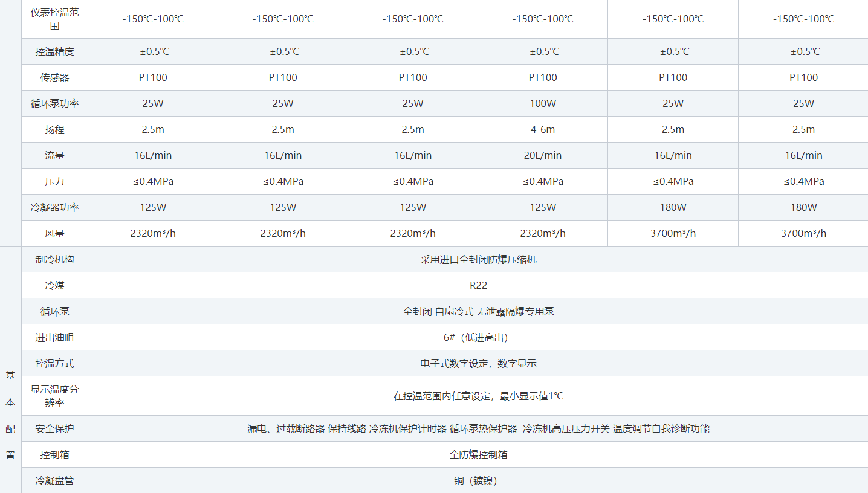
Task: Select the R22 refrigerant value
Action: point(478,285)
